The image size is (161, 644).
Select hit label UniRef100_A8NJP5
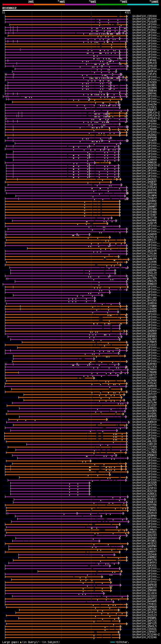[x=144, y=259]
